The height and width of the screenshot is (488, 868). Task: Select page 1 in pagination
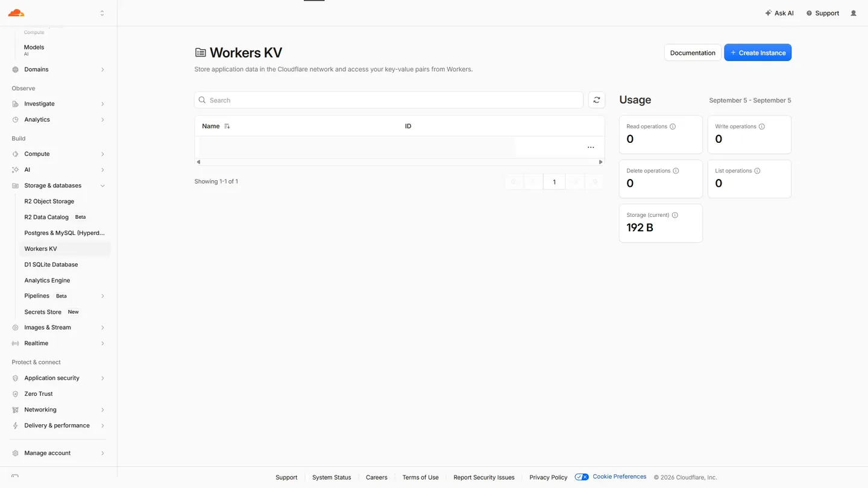(554, 182)
